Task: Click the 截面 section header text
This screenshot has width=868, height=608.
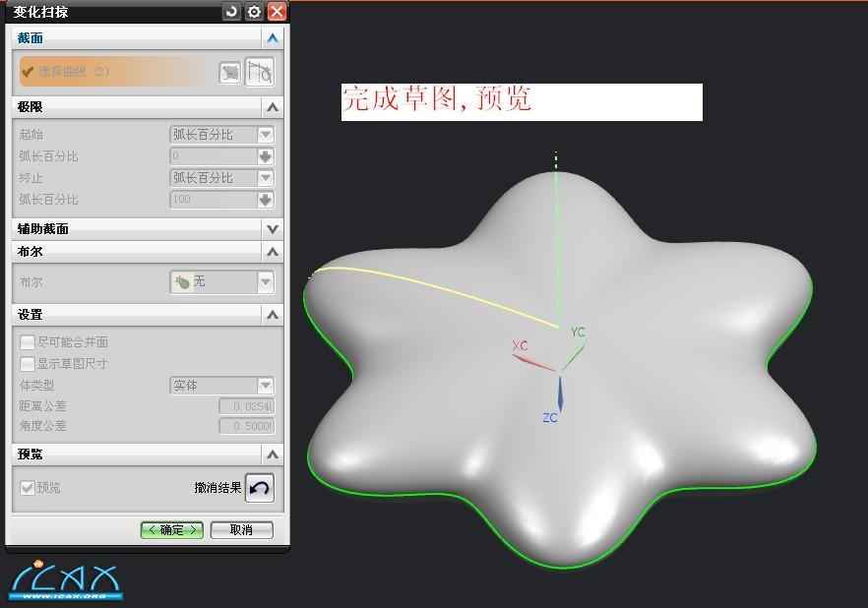Action: [x=30, y=38]
